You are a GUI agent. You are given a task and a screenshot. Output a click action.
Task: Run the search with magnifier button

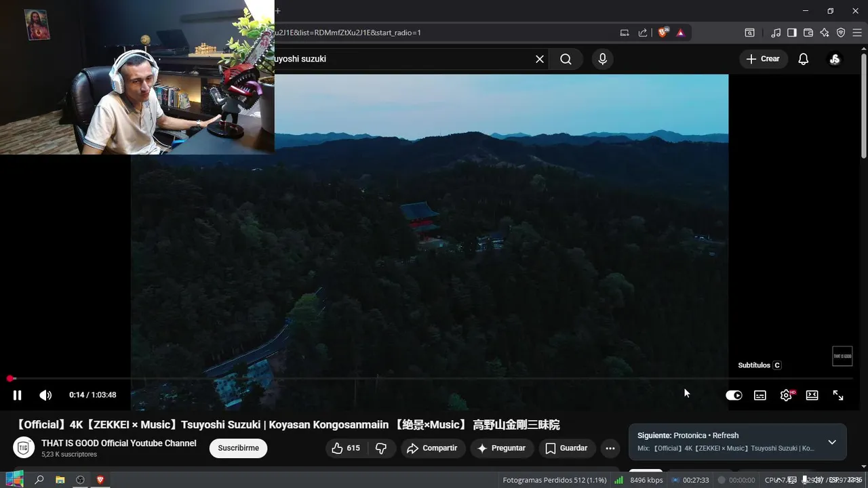566,59
